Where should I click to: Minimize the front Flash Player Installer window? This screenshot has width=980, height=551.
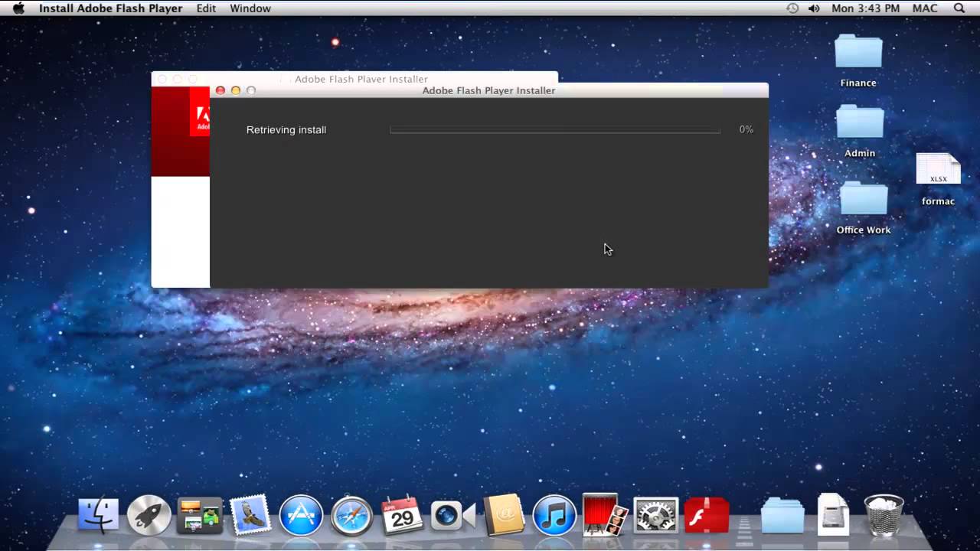point(236,90)
